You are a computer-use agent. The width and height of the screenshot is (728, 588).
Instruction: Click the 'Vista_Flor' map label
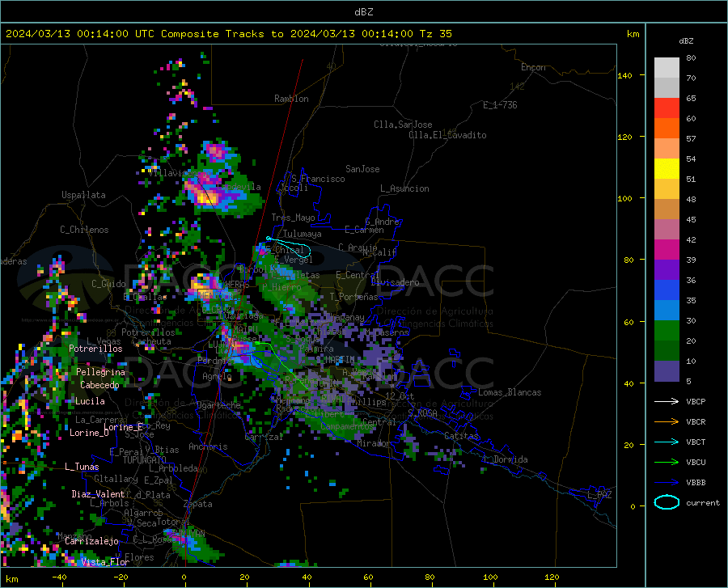point(105,562)
